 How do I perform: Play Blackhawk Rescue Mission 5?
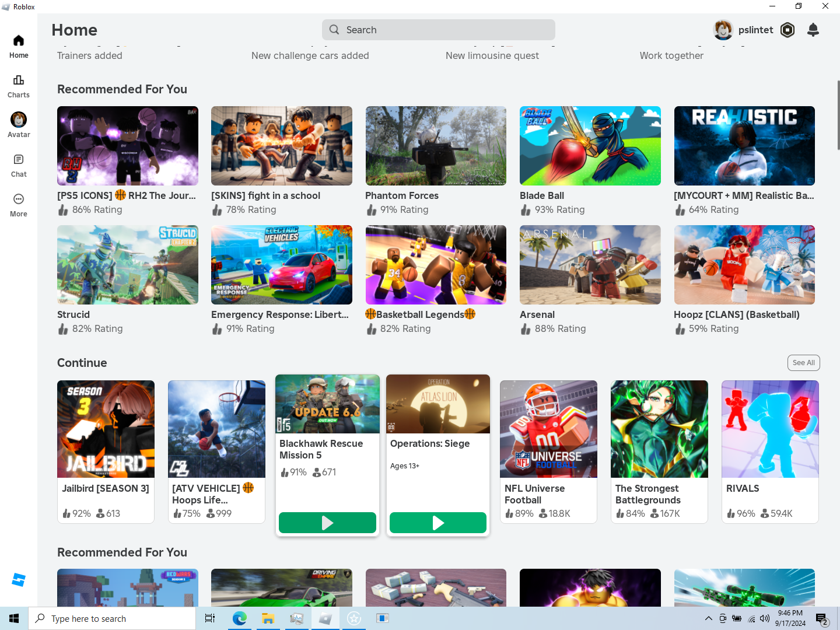327,523
